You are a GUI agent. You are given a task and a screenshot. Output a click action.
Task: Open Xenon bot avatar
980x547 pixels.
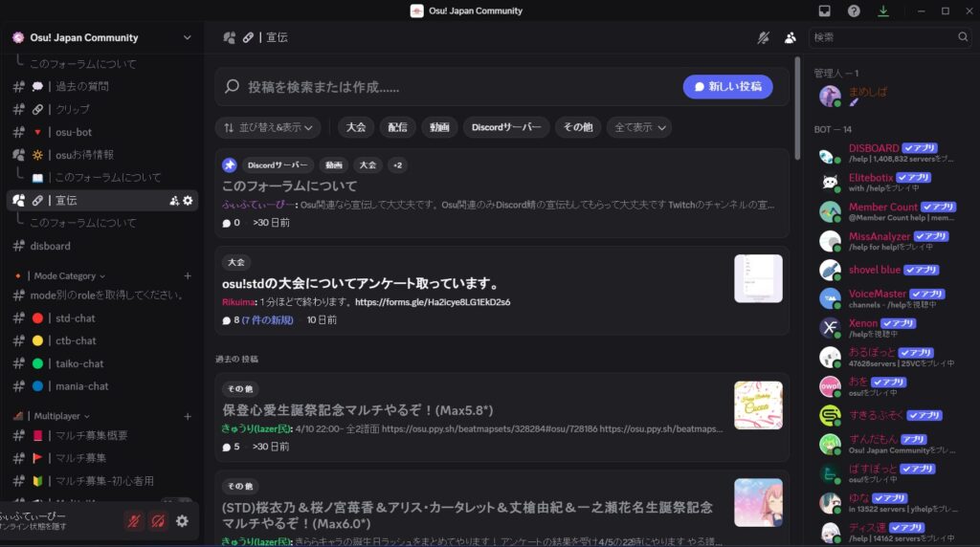830,328
